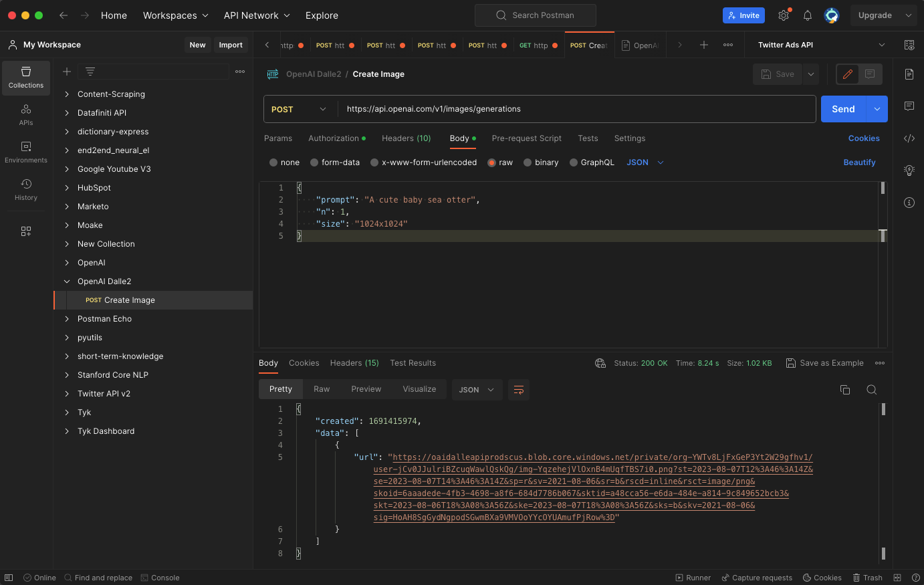924x585 pixels.
Task: Switch to the Authorization tab
Action: click(x=337, y=138)
